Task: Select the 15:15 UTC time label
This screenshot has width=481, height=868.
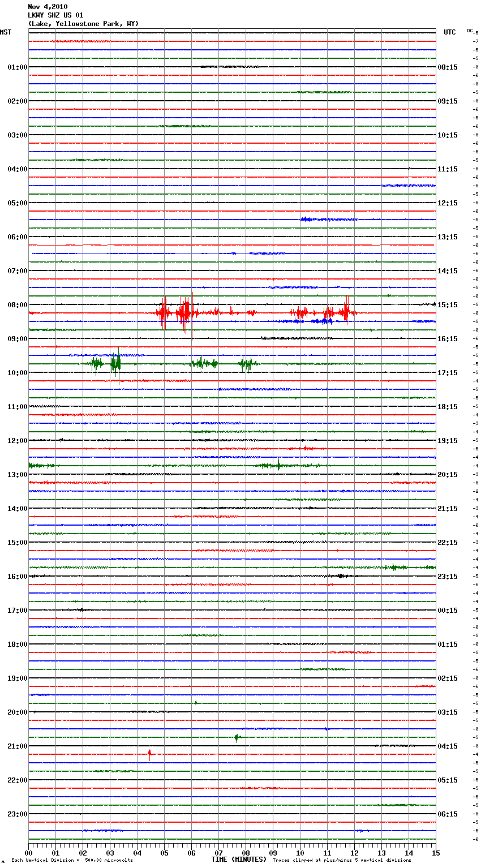Action: (448, 305)
